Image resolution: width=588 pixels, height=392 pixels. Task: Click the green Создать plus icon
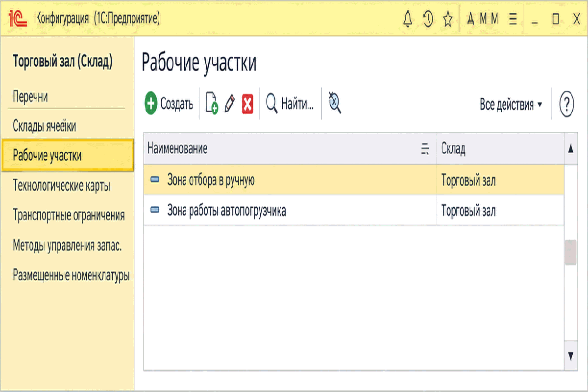(x=151, y=104)
